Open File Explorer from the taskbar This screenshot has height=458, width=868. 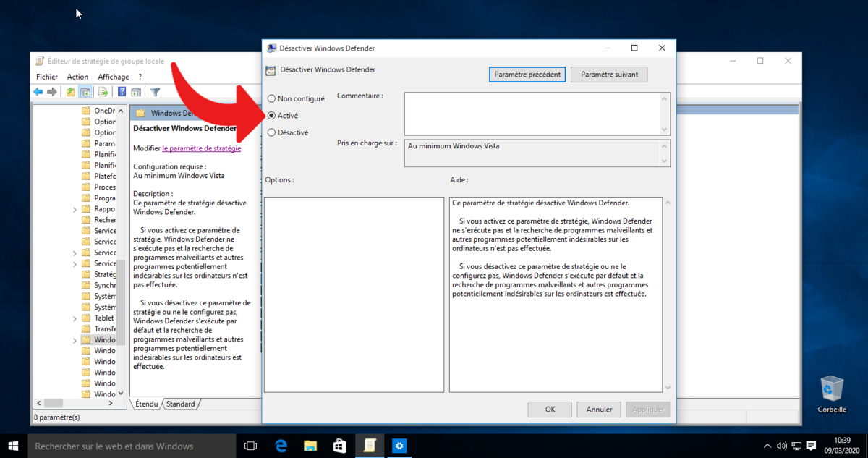(x=310, y=446)
